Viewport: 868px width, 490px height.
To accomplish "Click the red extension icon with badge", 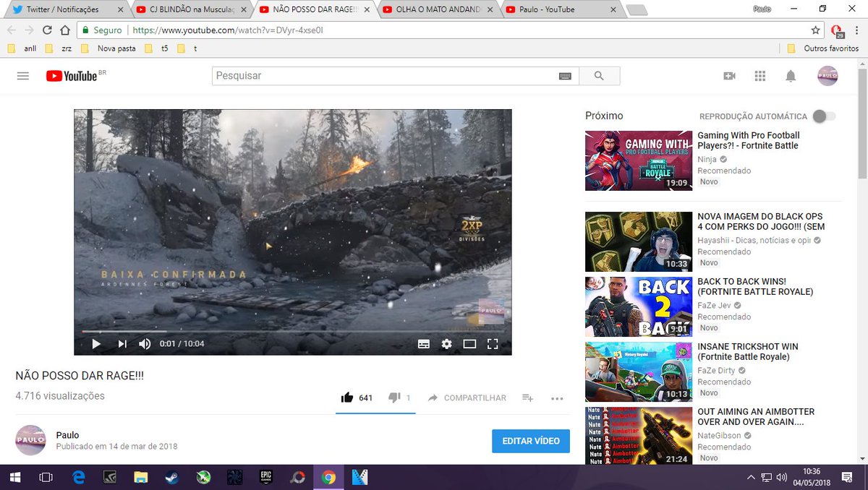I will 838,31.
